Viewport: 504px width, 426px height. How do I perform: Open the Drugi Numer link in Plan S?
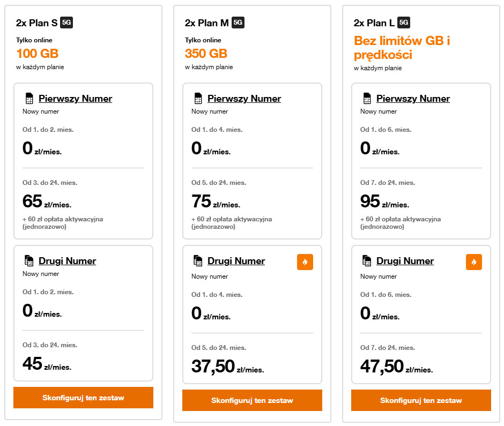coord(67,261)
